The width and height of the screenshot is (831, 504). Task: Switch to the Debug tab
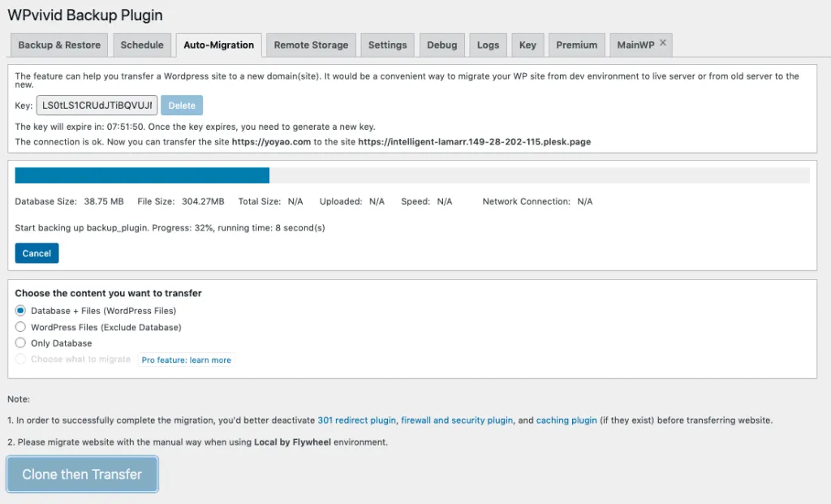(441, 45)
